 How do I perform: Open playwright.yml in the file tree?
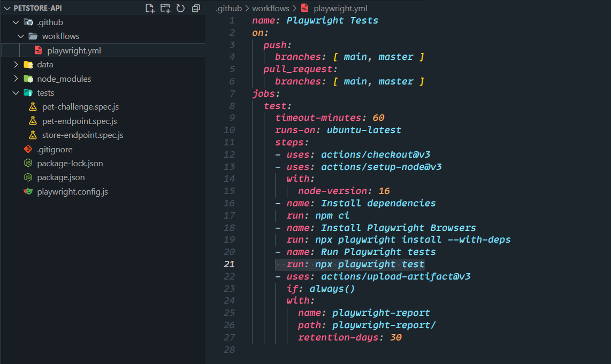coord(74,51)
